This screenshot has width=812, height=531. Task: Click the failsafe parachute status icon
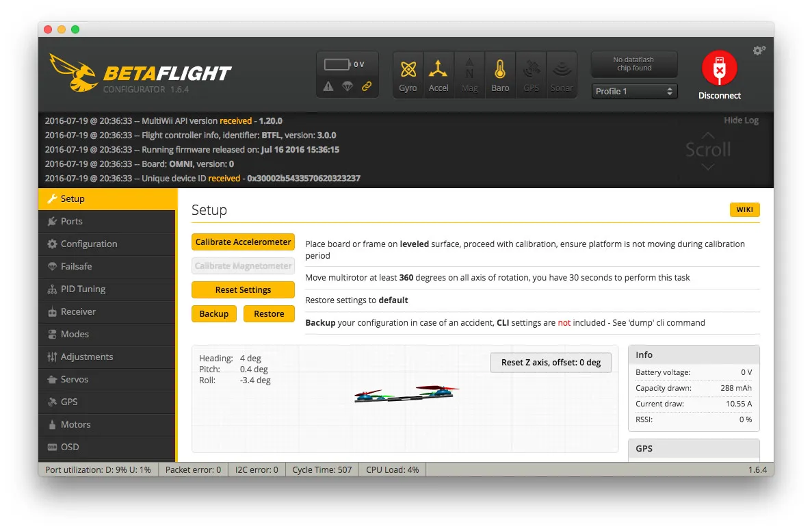pos(348,87)
